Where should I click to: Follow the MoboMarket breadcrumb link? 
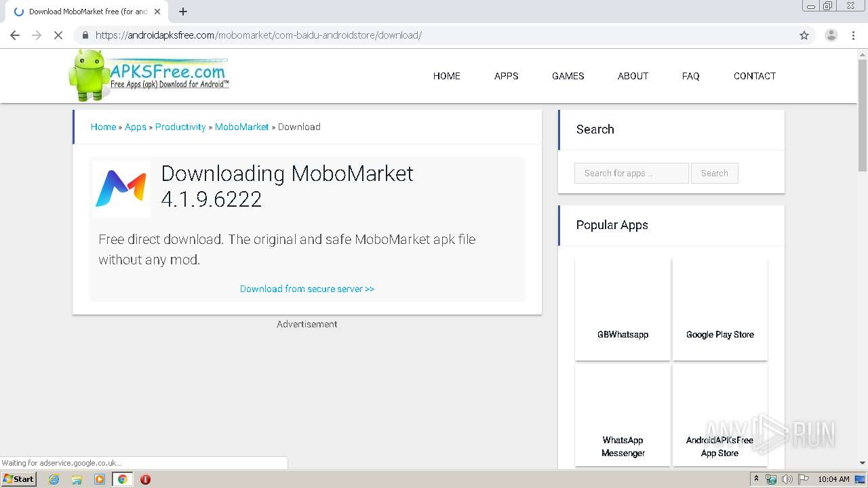(242, 127)
